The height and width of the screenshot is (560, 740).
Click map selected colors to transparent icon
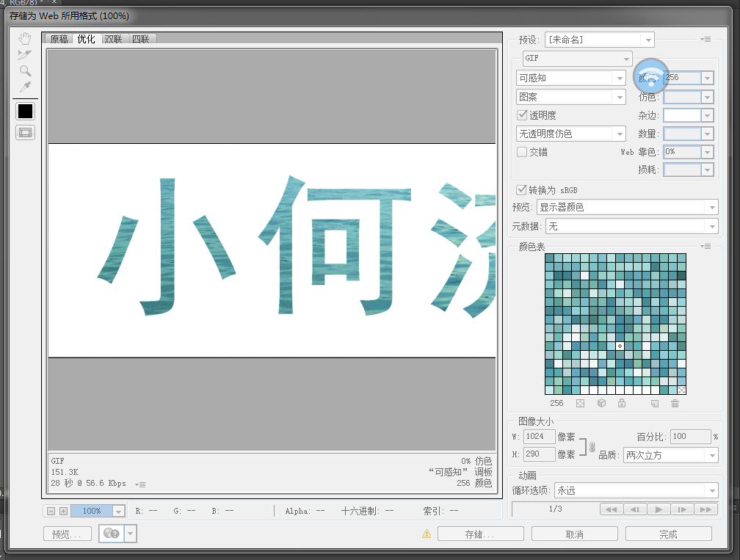pyautogui.click(x=581, y=404)
